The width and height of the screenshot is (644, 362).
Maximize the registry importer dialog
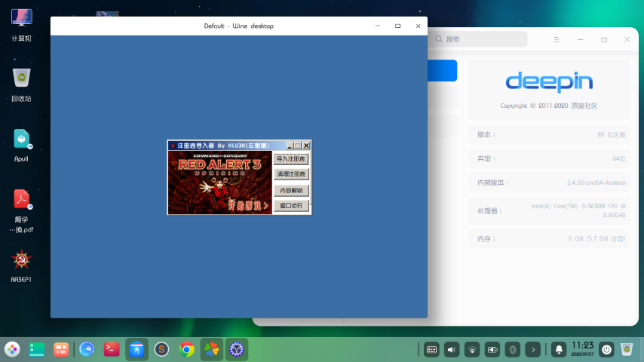point(298,146)
